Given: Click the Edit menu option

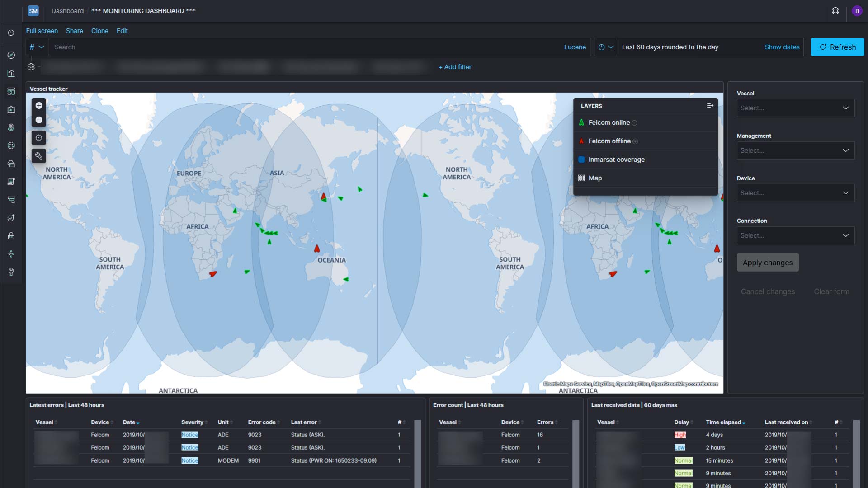Looking at the screenshot, I should click(x=122, y=31).
